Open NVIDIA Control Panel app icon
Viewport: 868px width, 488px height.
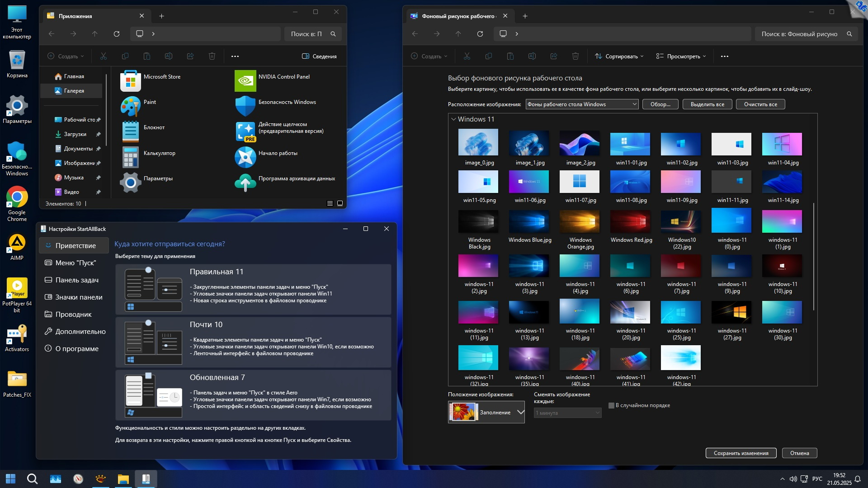[x=245, y=81]
